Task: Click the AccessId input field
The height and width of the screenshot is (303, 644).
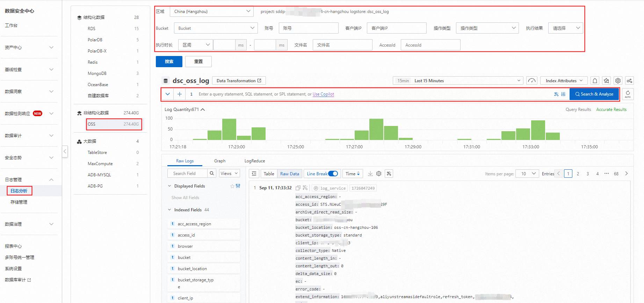Action: pyautogui.click(x=430, y=45)
